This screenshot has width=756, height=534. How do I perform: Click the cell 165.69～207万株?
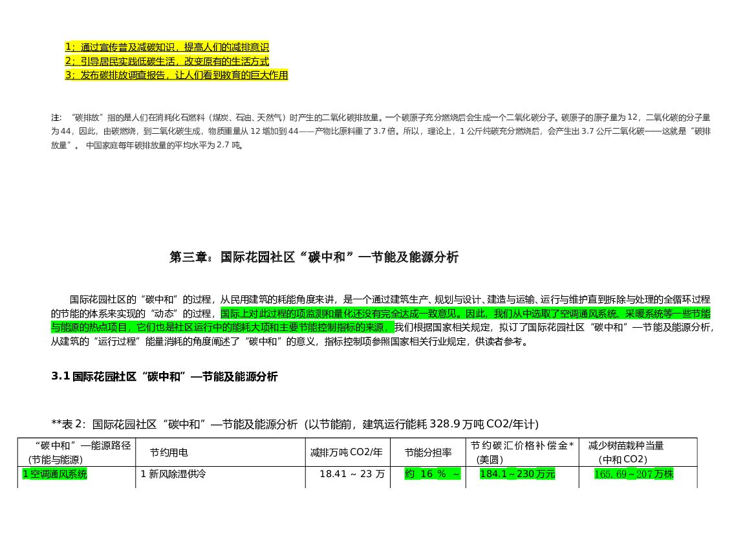633,474
